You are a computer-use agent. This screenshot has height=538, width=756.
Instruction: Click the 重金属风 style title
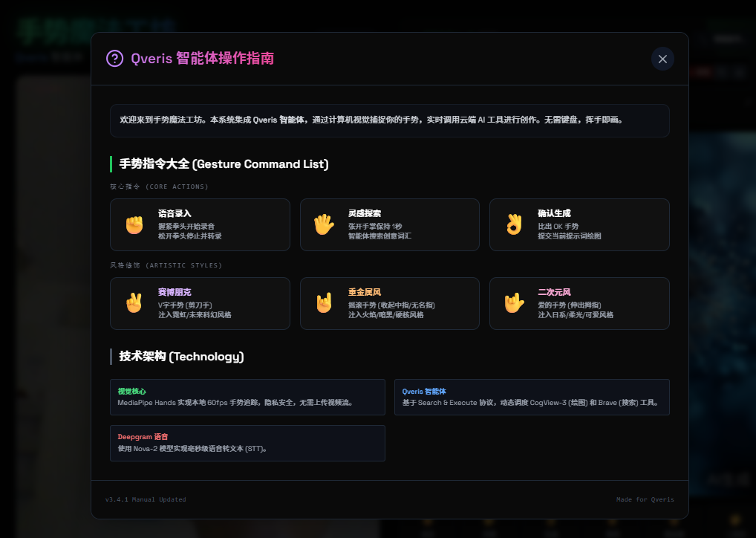[365, 292]
